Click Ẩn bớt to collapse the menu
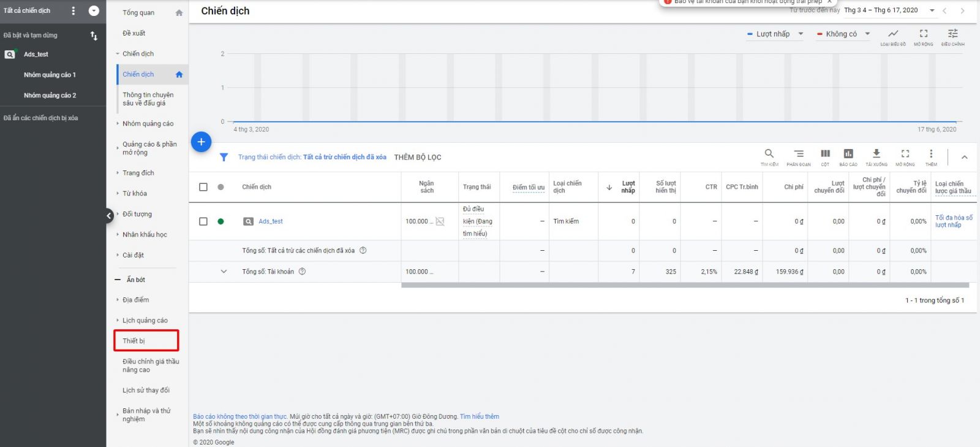 click(x=136, y=280)
